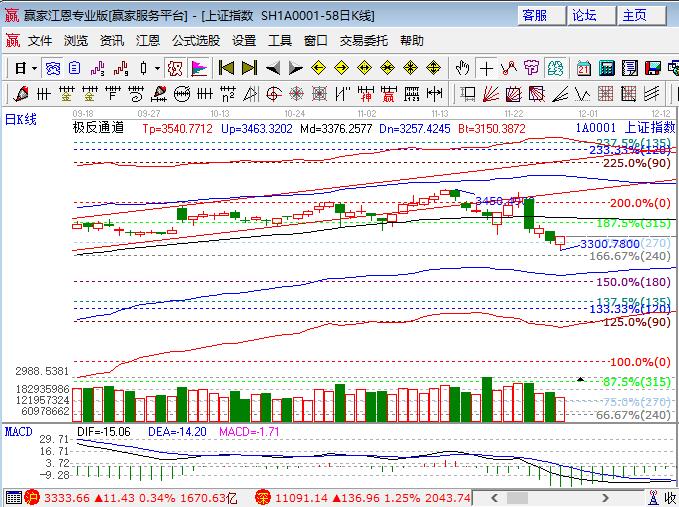Screen dimensions: 679x507
Task: Open the calculator tool icon
Action: point(607,68)
